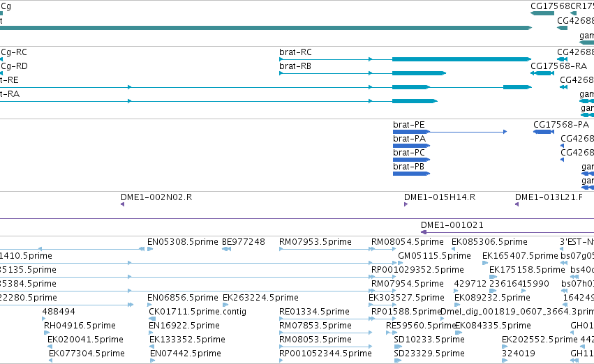Click the brat-PA protein feature
This screenshot has height=364, width=594.
[x=411, y=146]
